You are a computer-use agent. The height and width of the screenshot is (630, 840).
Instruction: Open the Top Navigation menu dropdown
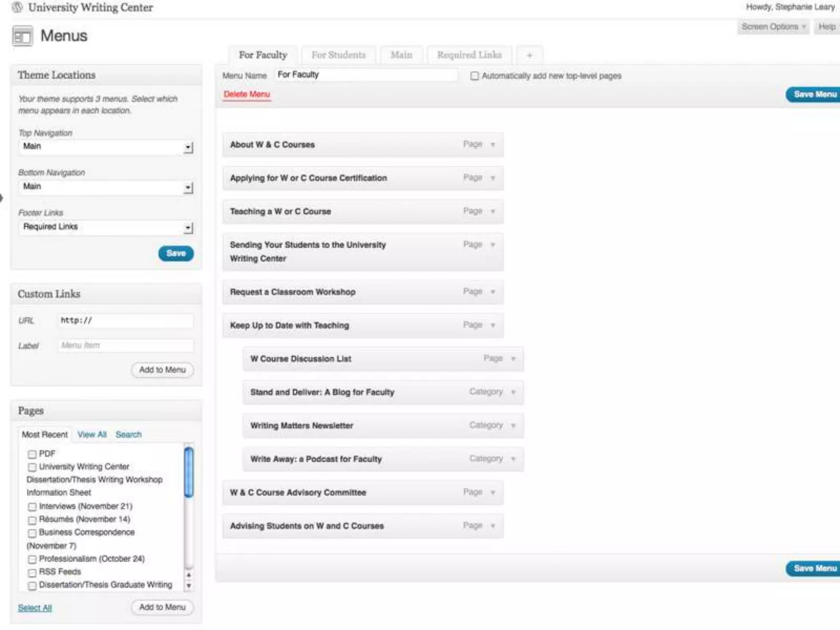pos(105,146)
